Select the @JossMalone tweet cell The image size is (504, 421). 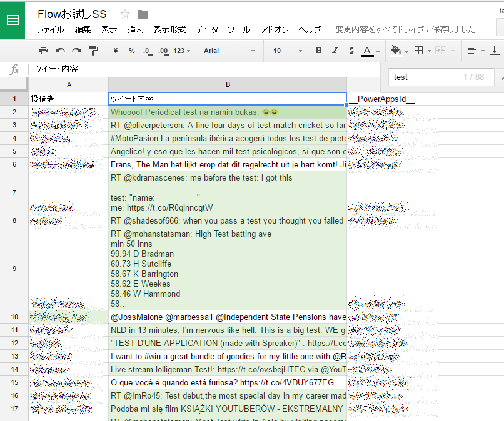pyautogui.click(x=228, y=317)
